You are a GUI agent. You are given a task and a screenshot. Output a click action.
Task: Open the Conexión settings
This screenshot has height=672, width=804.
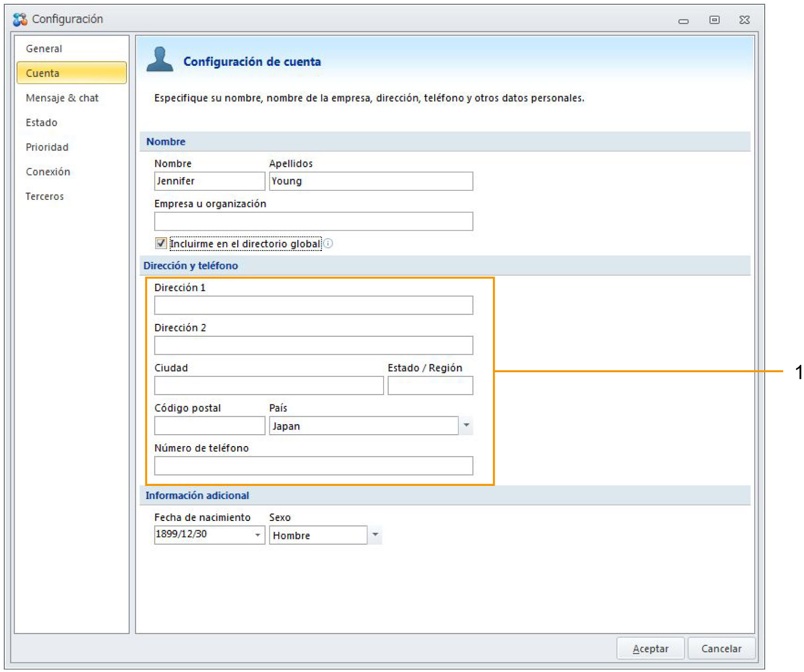(x=71, y=172)
